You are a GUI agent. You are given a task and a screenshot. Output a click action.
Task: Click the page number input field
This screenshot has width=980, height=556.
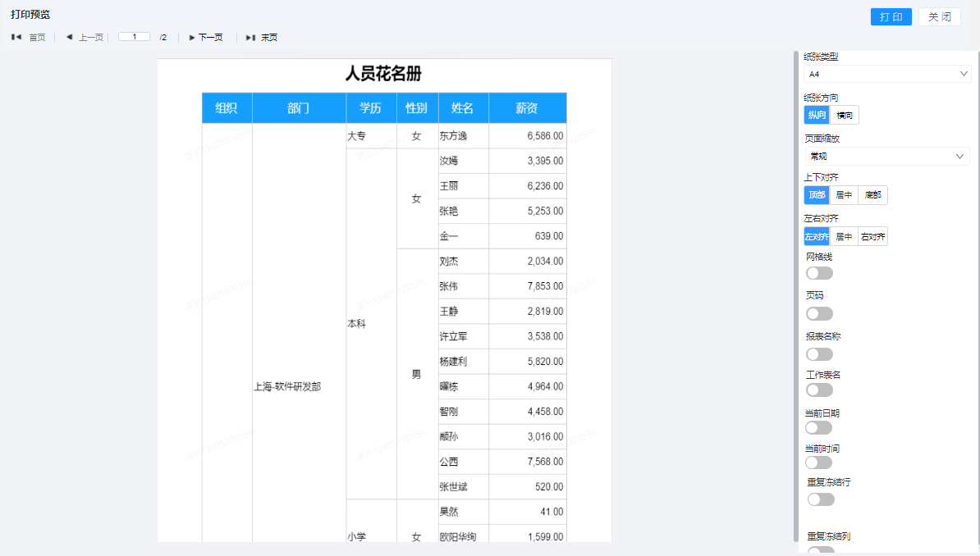134,37
